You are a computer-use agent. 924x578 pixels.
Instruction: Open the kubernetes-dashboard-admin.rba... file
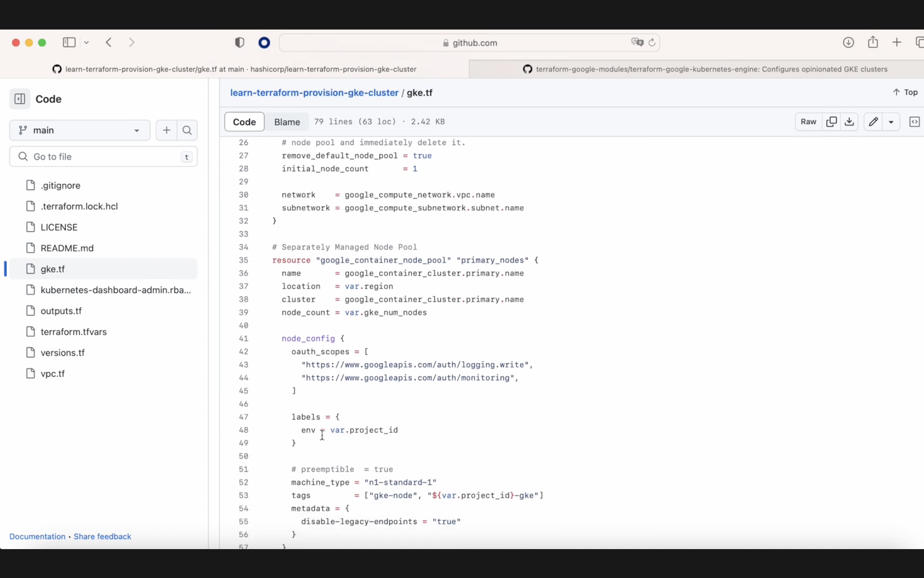point(104,290)
